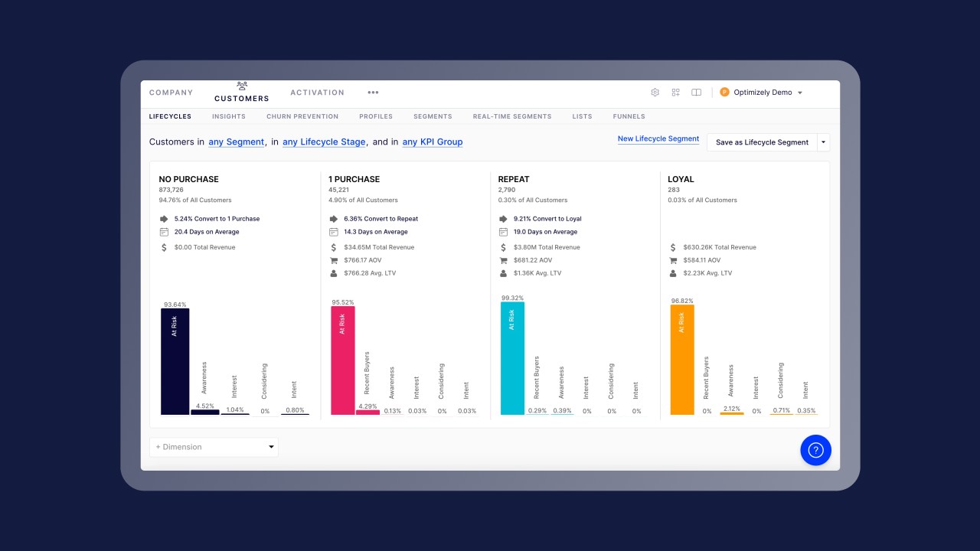
Task: Click the 5.24% Convert to 1 Purchase text
Action: (x=217, y=219)
